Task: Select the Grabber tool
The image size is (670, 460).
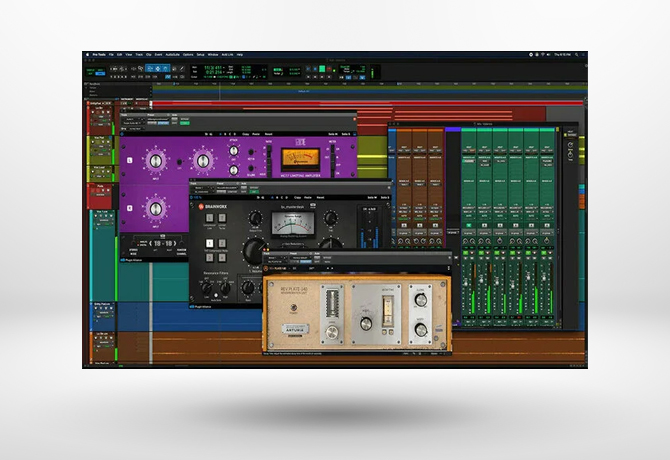Action: pyautogui.click(x=166, y=68)
